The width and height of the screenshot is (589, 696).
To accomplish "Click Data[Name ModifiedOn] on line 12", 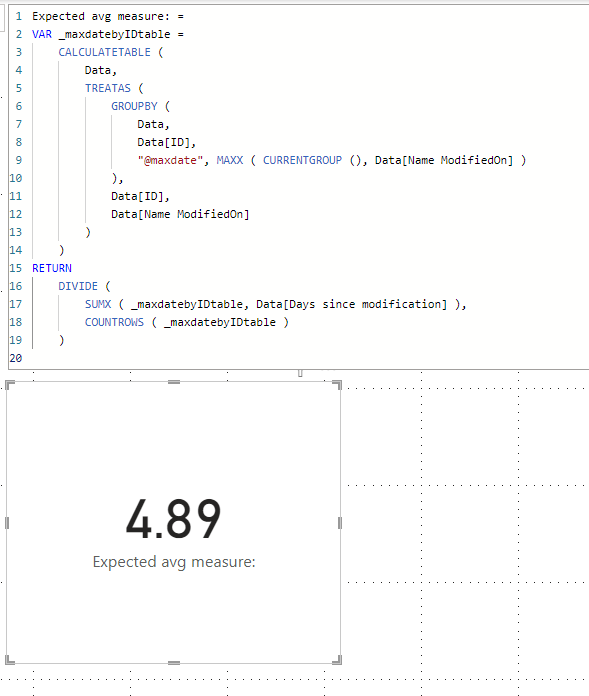I will point(180,214).
